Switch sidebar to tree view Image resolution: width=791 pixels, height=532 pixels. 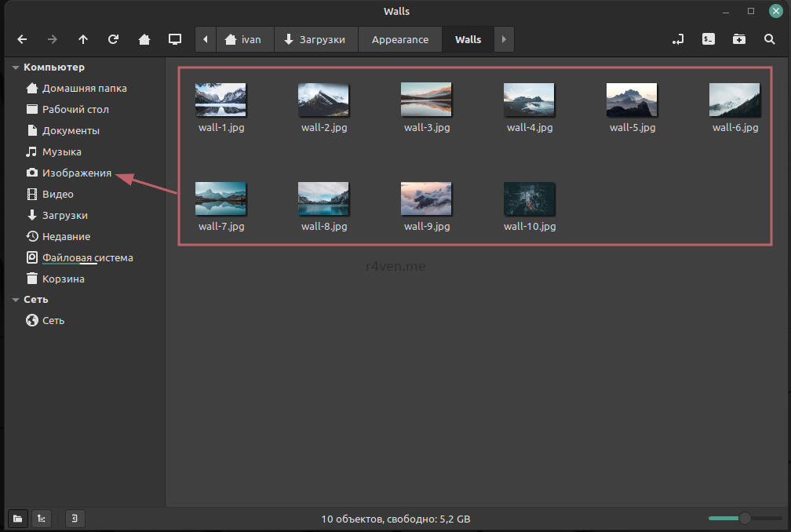click(41, 519)
